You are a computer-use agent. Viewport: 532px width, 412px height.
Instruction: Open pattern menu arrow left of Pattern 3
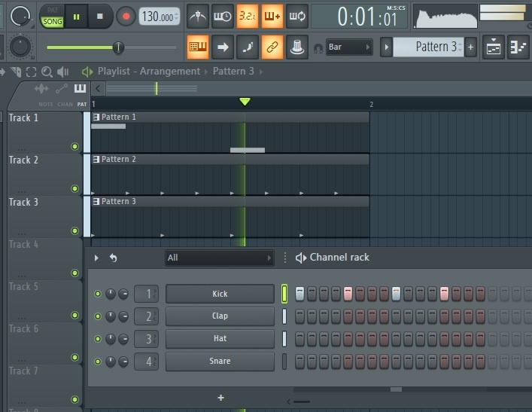point(386,47)
